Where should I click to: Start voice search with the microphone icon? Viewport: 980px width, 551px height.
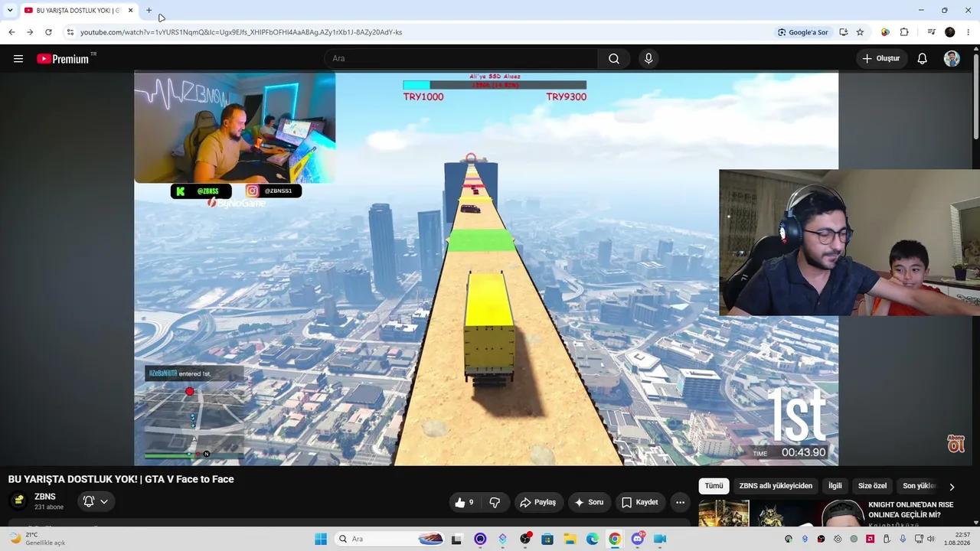[x=648, y=59]
